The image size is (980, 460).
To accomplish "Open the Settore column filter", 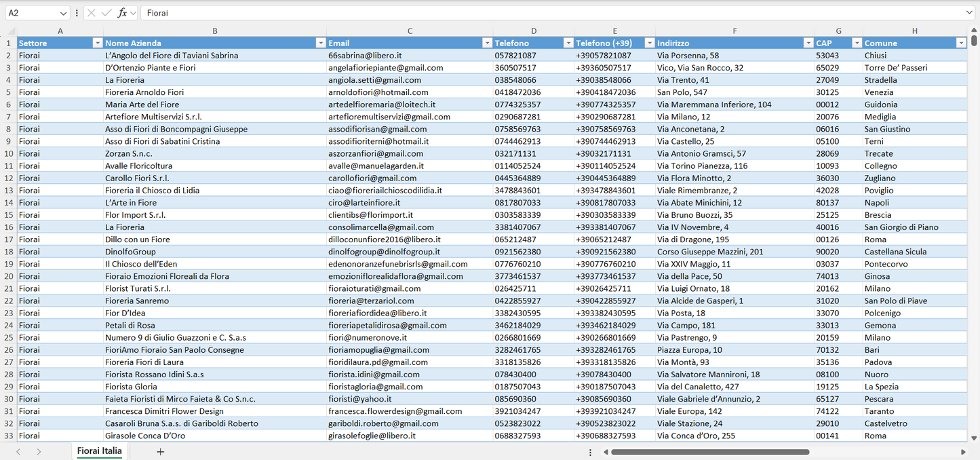I will [96, 43].
